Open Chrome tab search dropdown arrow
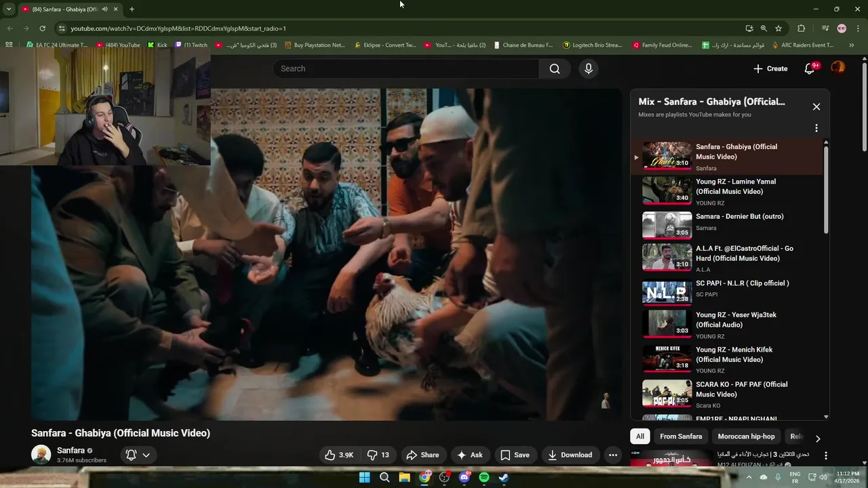This screenshot has height=488, width=868. [x=9, y=9]
